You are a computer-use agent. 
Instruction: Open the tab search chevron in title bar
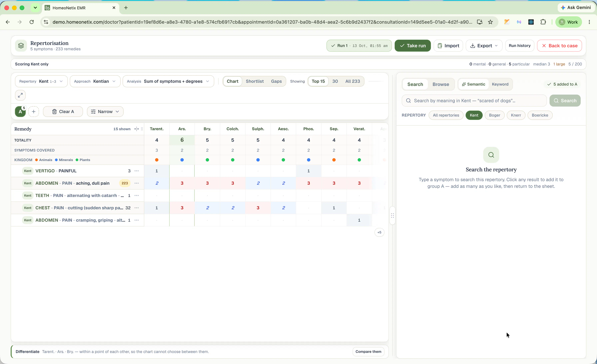(35, 8)
